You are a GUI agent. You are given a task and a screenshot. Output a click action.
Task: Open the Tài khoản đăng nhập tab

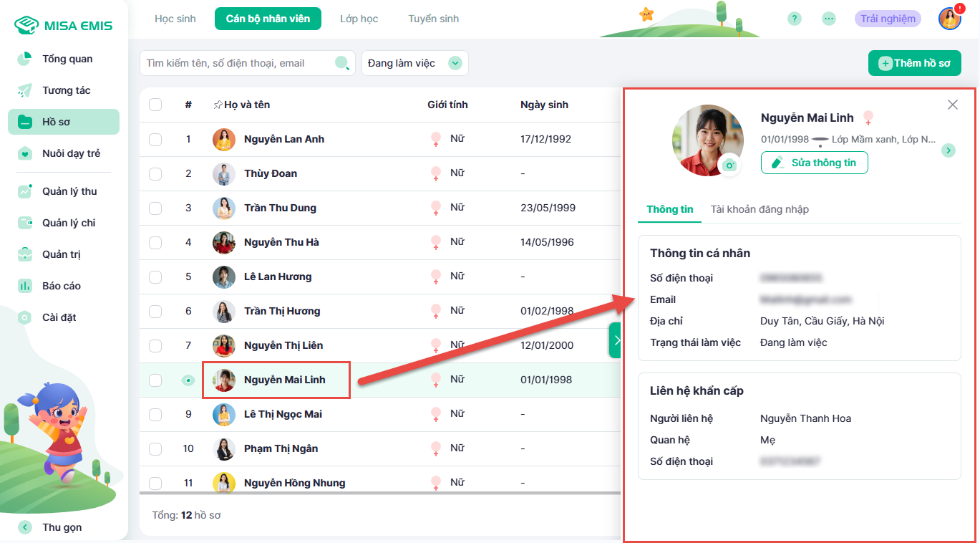(760, 209)
